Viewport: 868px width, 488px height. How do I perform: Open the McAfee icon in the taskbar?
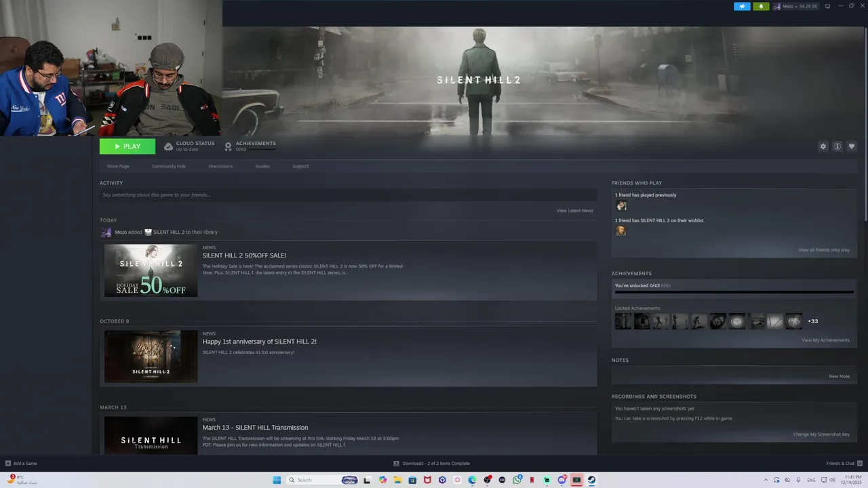427,480
